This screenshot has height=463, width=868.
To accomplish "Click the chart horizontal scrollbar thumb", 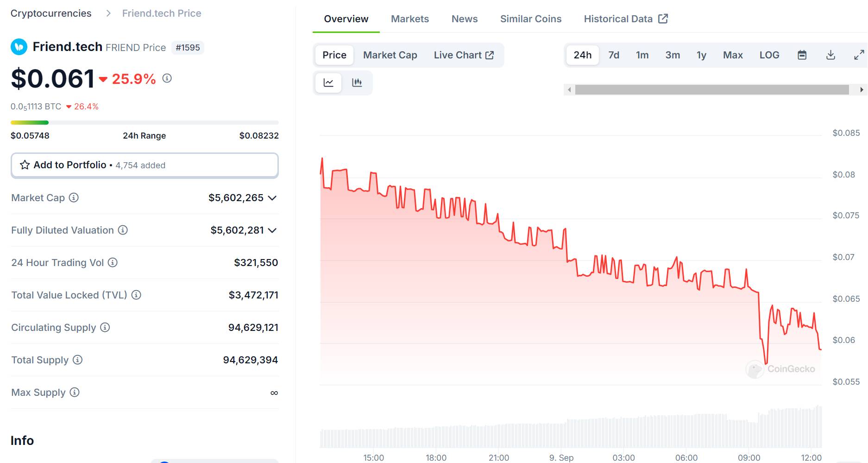I will tap(712, 89).
